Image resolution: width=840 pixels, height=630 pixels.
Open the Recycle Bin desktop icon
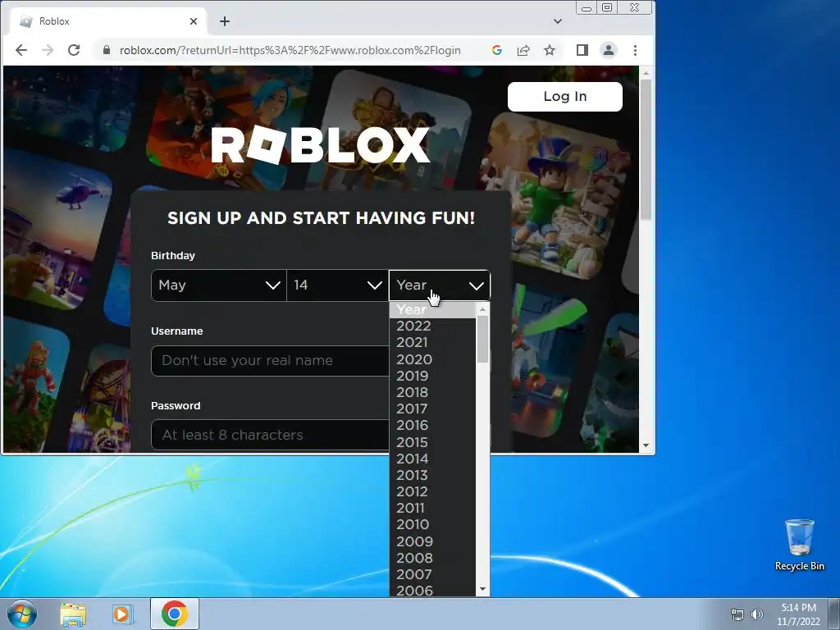click(799, 545)
